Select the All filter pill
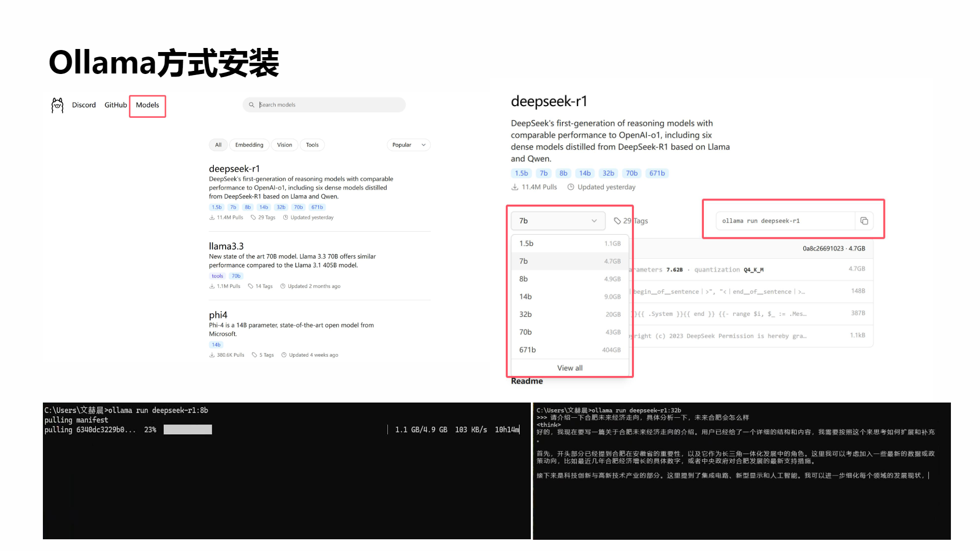The width and height of the screenshot is (980, 551). 218,145
